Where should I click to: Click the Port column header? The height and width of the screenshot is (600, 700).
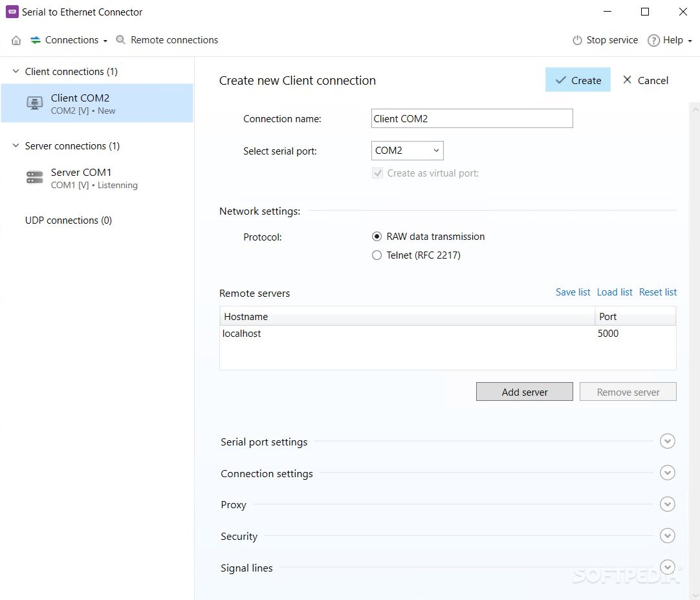[x=635, y=316]
